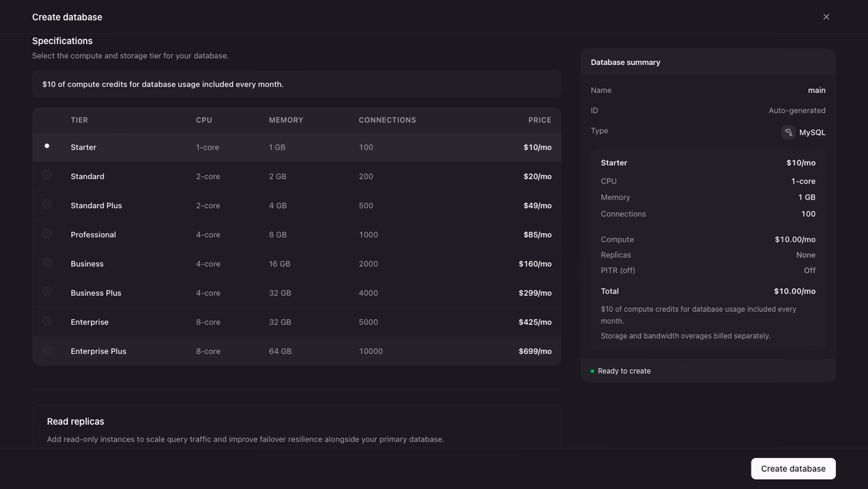The width and height of the screenshot is (868, 489).
Task: Click the MySQL type label
Action: click(x=812, y=133)
